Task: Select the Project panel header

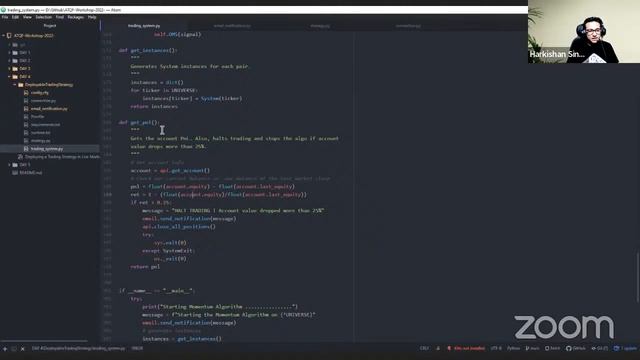Action: 50,26
